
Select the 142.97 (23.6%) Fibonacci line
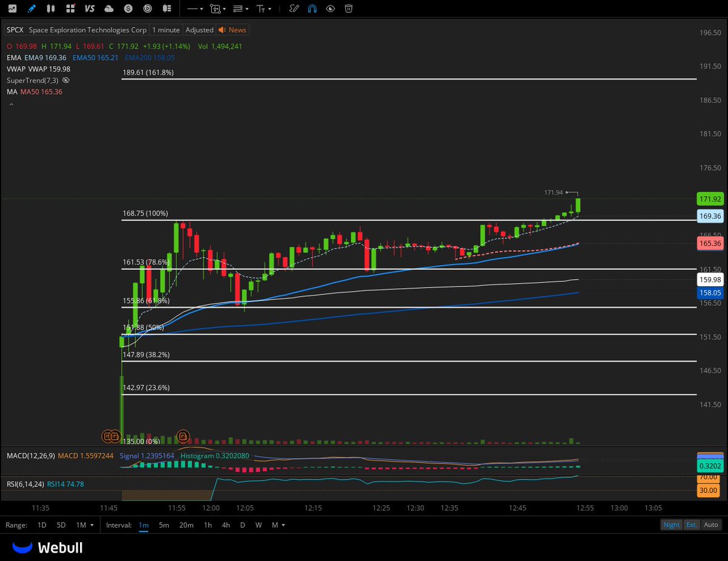(x=408, y=395)
